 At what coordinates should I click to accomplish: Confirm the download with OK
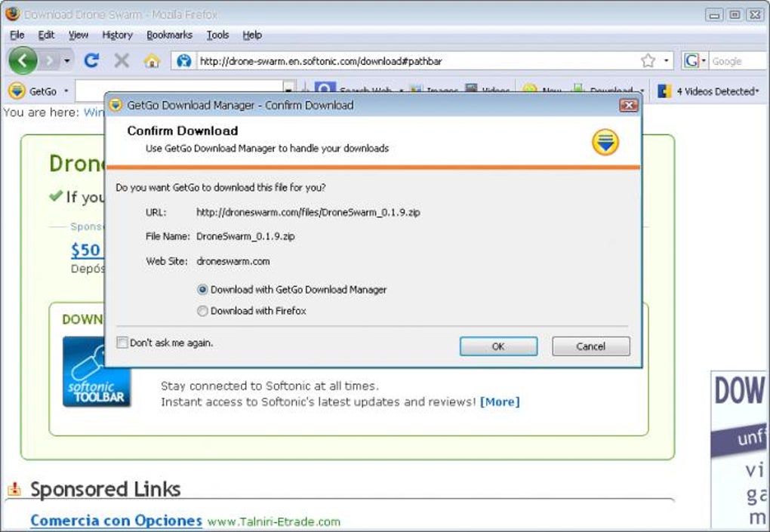pos(498,346)
